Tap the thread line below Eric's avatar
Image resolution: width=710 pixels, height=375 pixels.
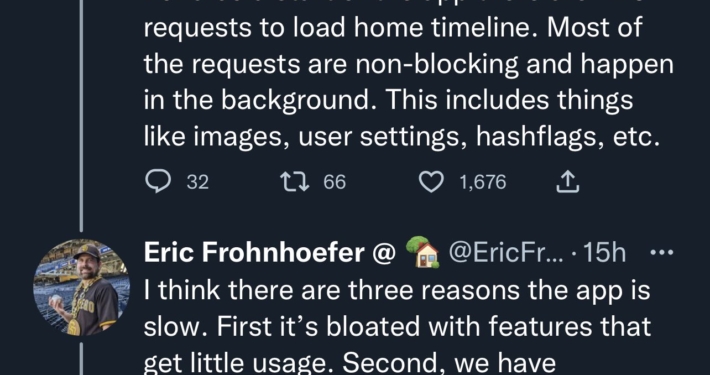tap(82, 359)
